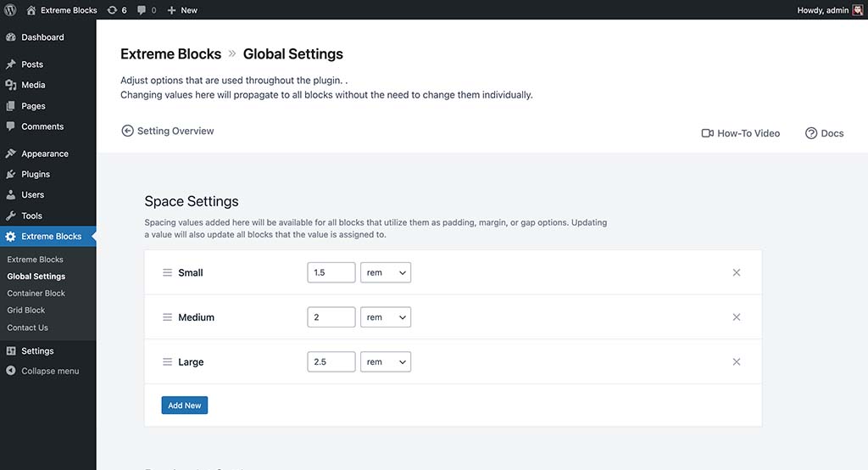Remove the Small spacing row

pos(737,272)
